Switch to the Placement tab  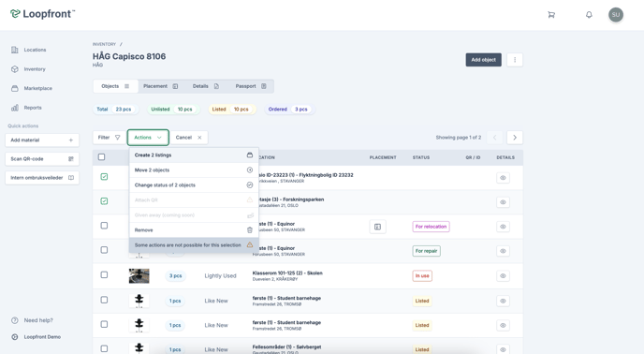click(x=160, y=86)
